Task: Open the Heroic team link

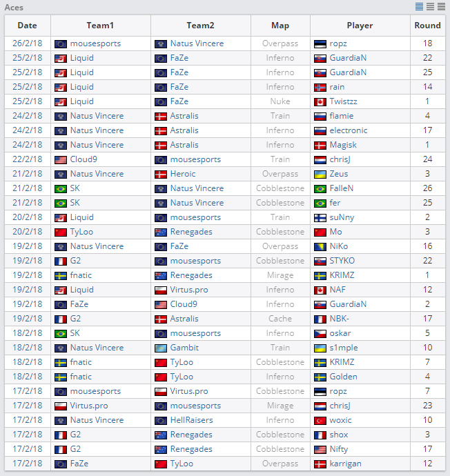Action: (183, 174)
